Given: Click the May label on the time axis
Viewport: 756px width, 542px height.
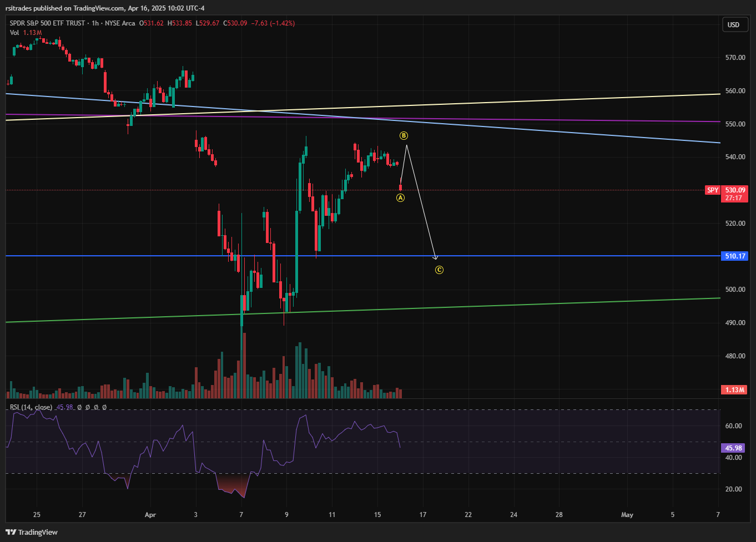Looking at the screenshot, I should coord(627,515).
